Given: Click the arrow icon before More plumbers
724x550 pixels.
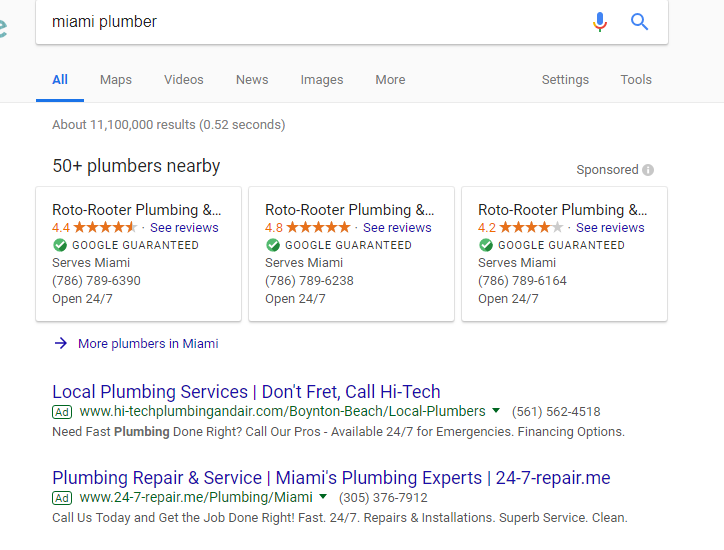Looking at the screenshot, I should [x=61, y=343].
